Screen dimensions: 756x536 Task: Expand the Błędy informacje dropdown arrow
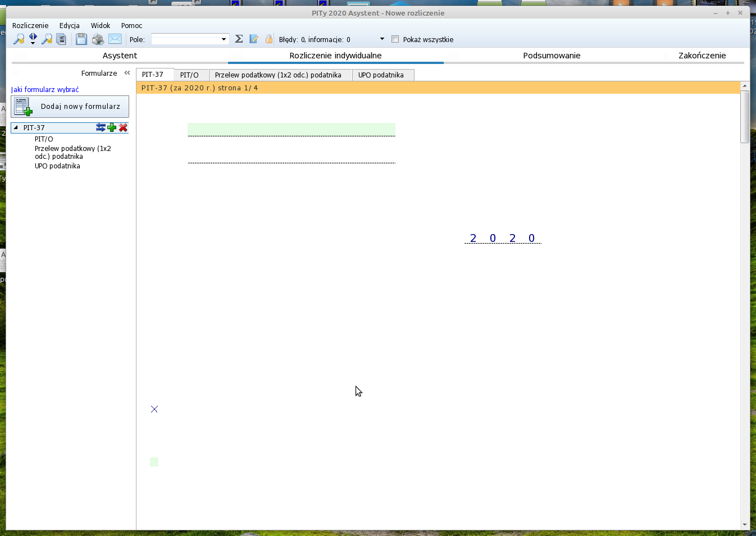(x=382, y=39)
